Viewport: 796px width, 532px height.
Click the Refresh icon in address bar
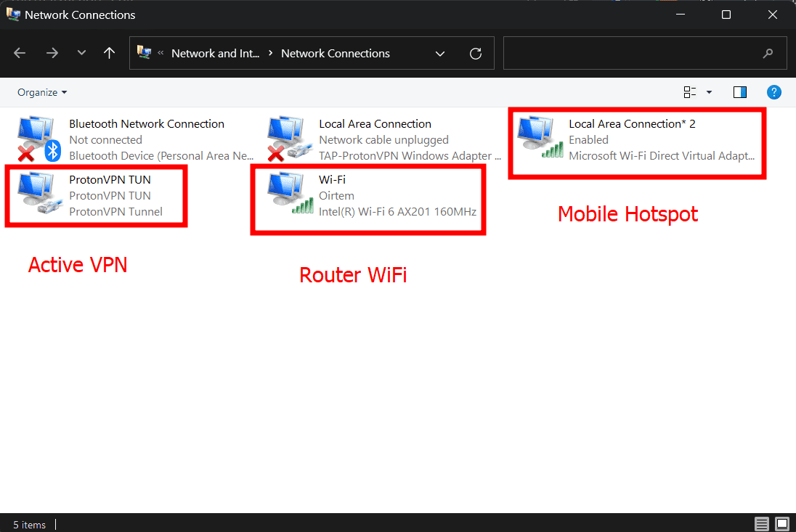pos(476,54)
